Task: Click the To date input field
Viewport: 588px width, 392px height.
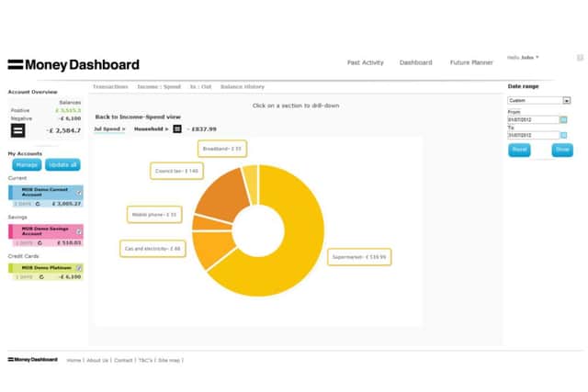Action: (x=533, y=135)
